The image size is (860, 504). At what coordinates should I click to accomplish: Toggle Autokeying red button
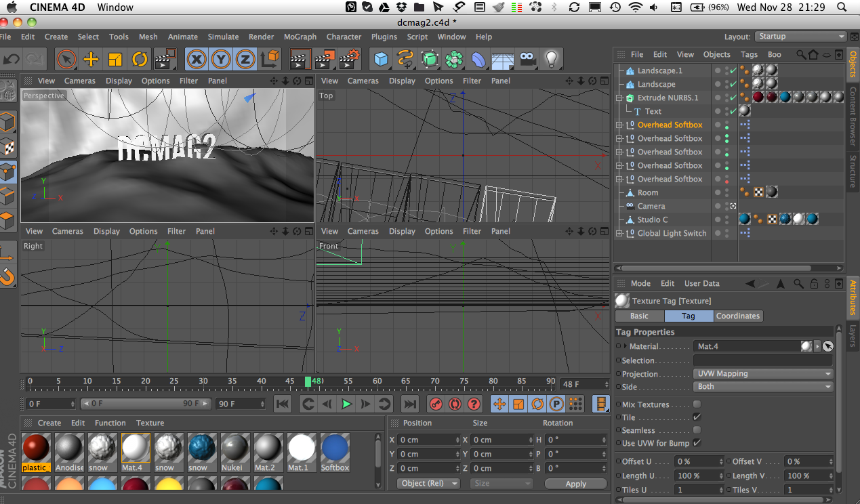[x=455, y=404]
